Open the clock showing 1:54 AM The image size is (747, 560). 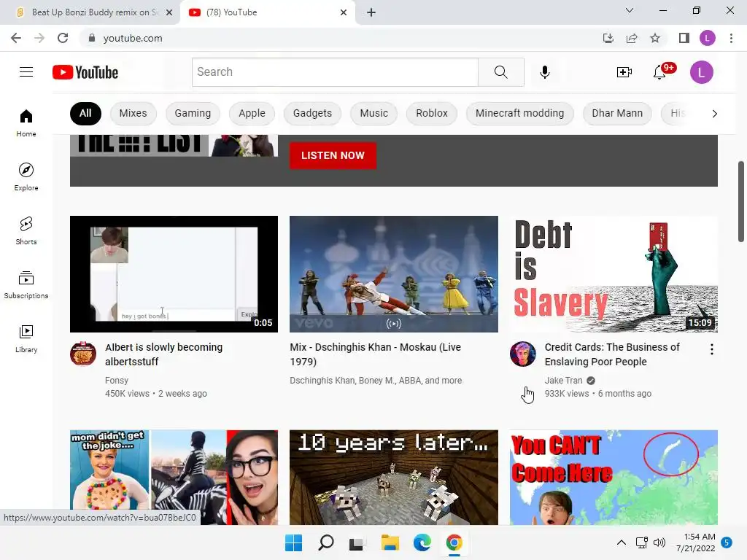696,542
